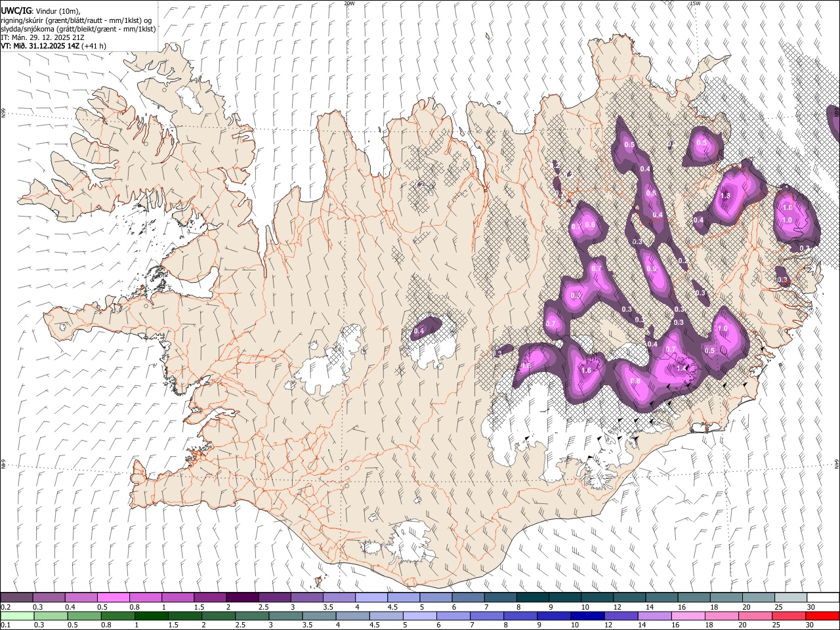Pick the violet swatch after 12 in bottom legend row
The image size is (840, 630).
point(620,616)
